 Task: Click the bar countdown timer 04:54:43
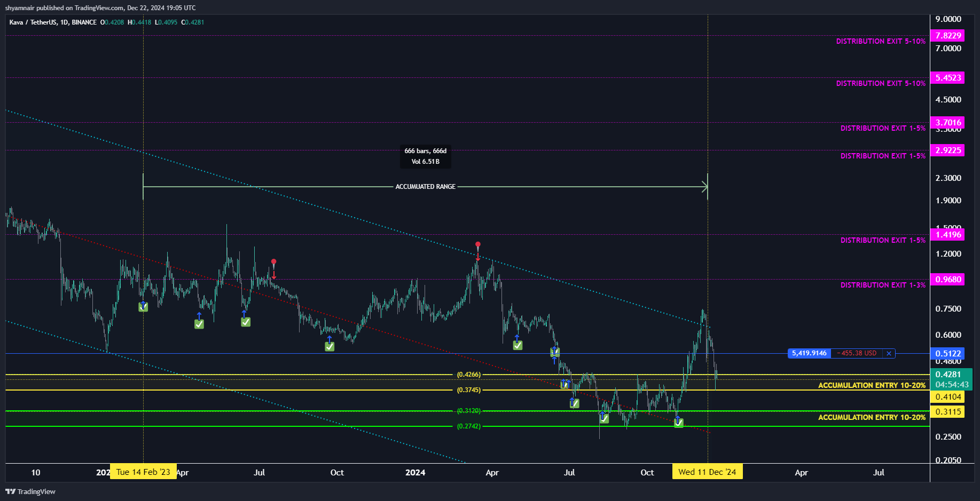[x=952, y=385]
